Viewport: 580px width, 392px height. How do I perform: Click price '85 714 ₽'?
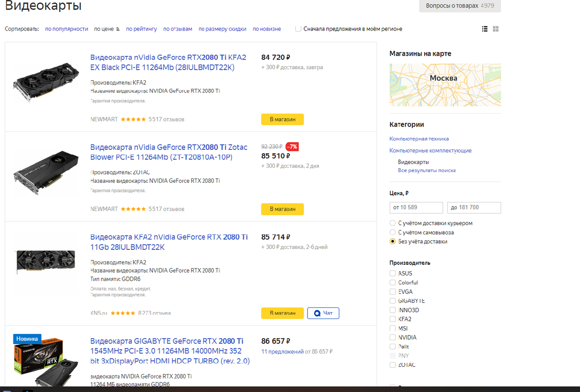point(275,237)
